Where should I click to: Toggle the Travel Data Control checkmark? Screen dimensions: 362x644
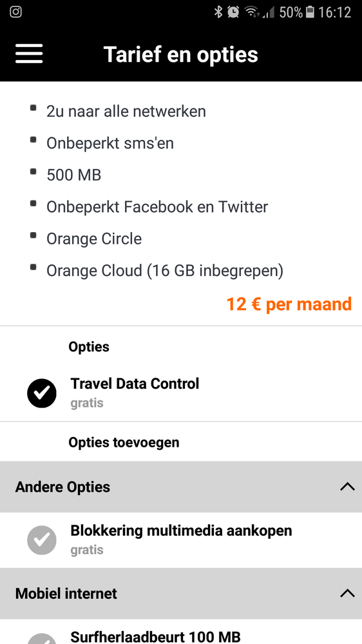[42, 393]
